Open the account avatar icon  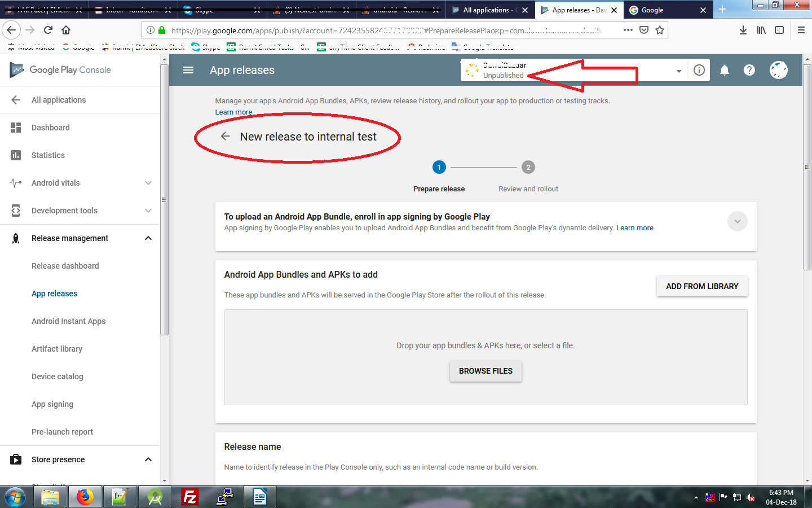(779, 70)
